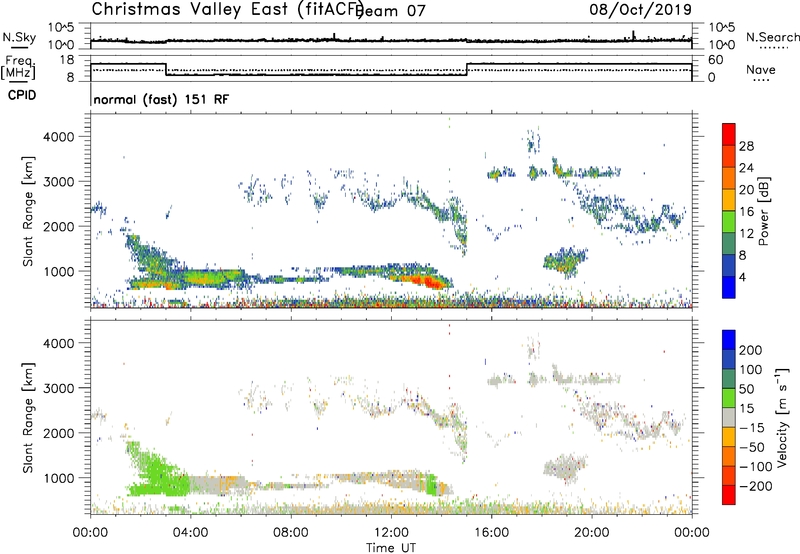
Task: Click the yellow 16 dB segment of the power colorbar
Action: tap(729, 200)
